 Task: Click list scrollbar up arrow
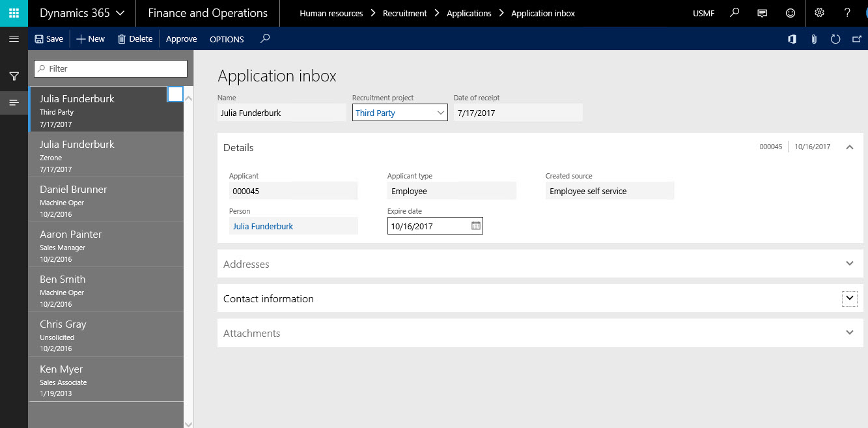tap(189, 98)
